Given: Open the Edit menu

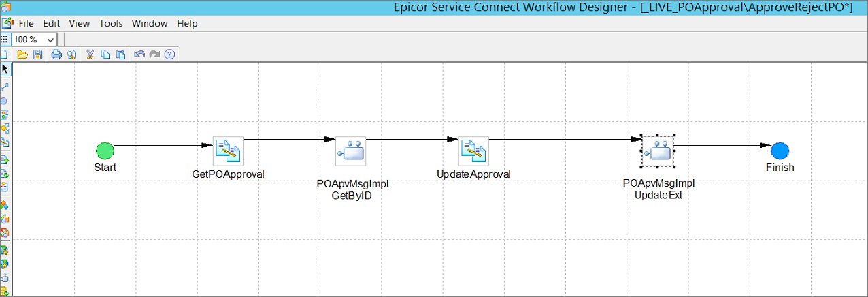Looking at the screenshot, I should click(52, 23).
